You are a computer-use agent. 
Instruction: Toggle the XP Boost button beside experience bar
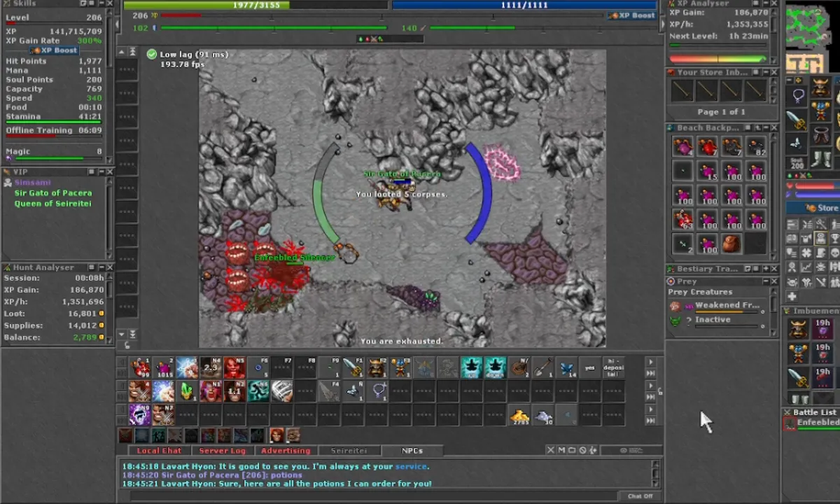(632, 15)
